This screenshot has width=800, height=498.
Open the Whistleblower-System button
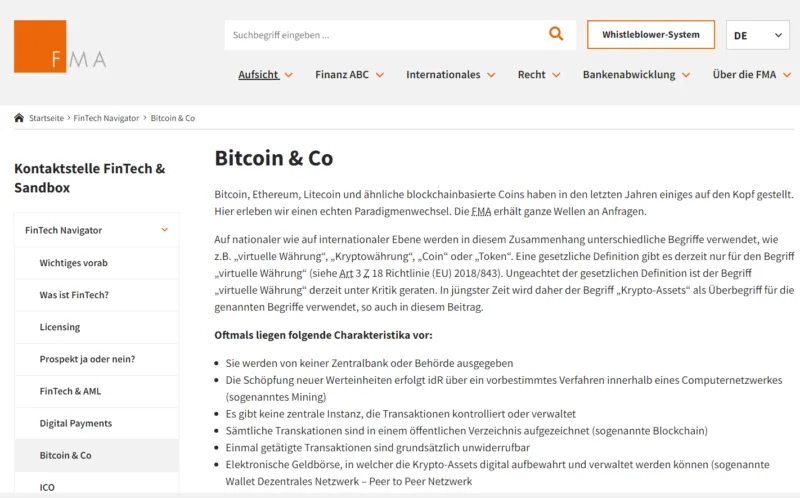650,35
